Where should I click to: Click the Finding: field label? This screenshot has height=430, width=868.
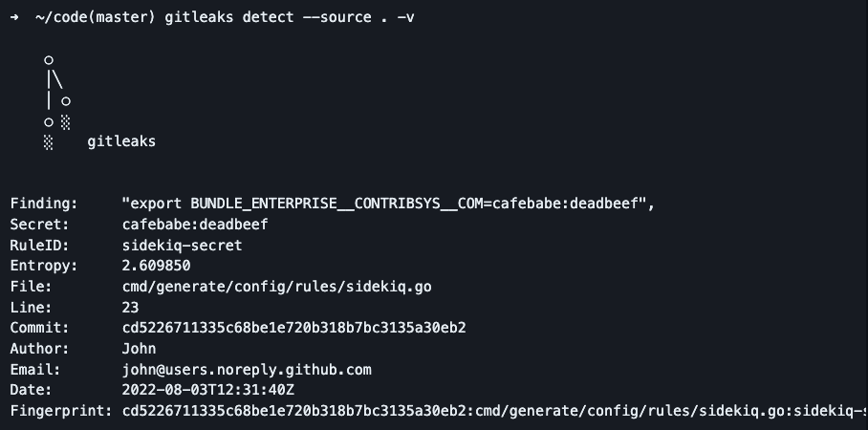[43, 204]
